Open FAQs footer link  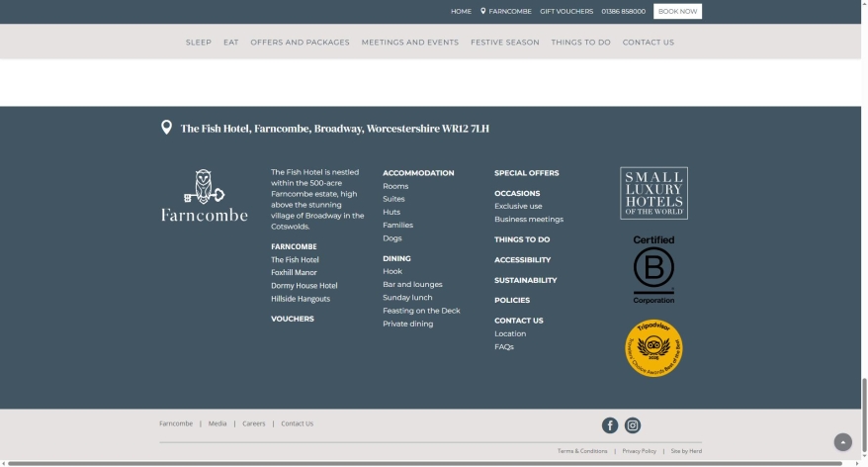coord(504,347)
